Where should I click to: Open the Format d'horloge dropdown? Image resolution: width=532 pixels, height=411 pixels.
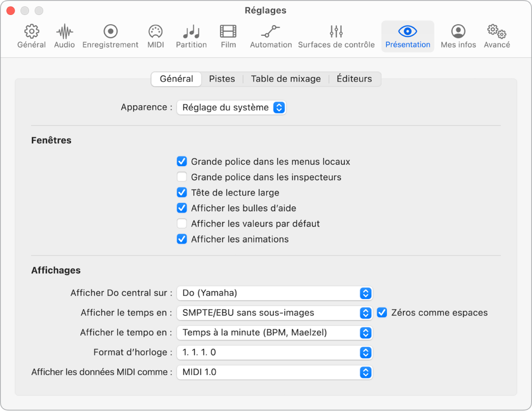click(274, 353)
